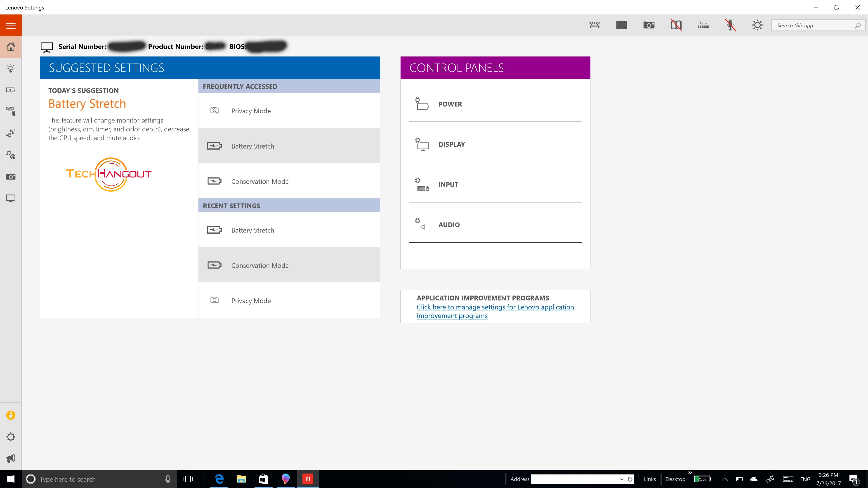This screenshot has height=488, width=868.
Task: Open Windows Start menu
Action: (x=11, y=479)
